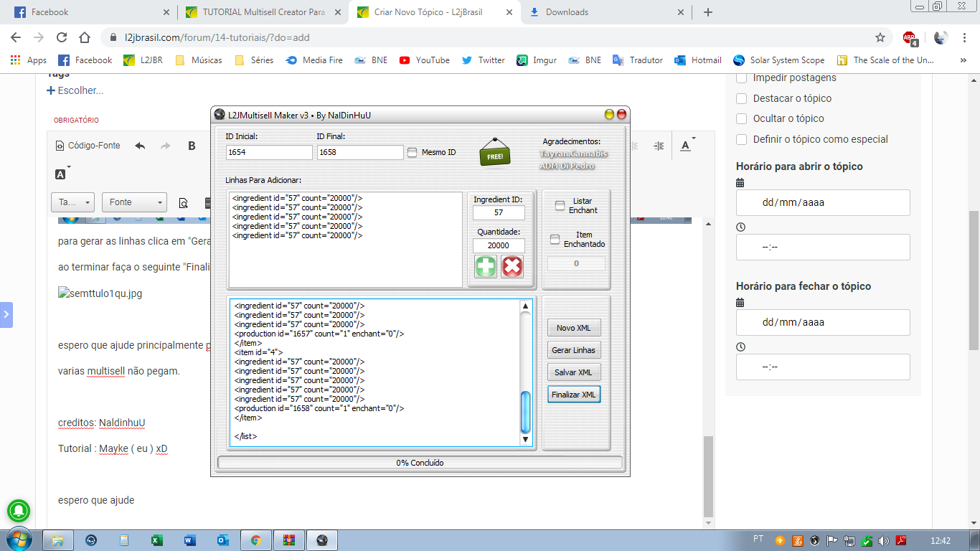The image size is (980, 551).
Task: Click the green plus icon to add ingredient
Action: pyautogui.click(x=484, y=265)
